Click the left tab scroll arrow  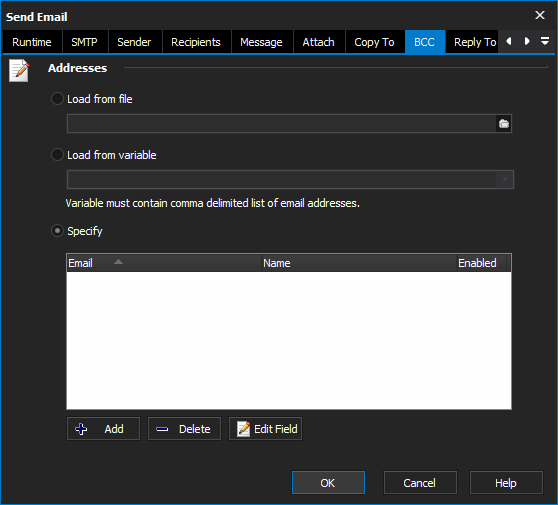pos(509,41)
